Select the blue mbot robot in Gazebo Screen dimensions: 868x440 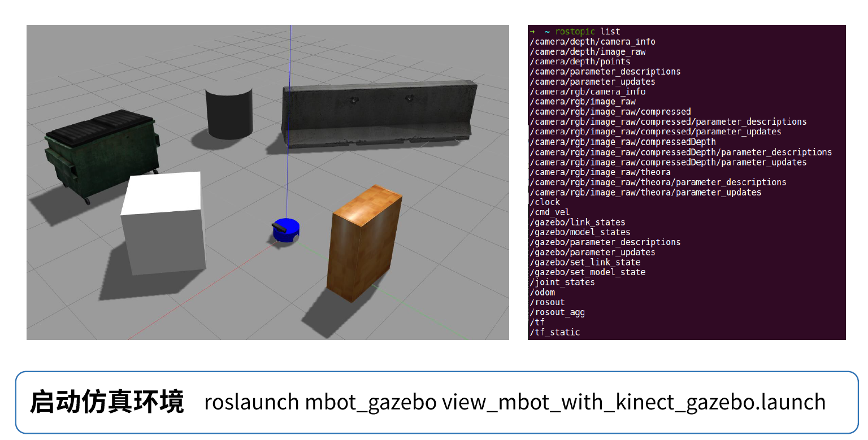[286, 230]
